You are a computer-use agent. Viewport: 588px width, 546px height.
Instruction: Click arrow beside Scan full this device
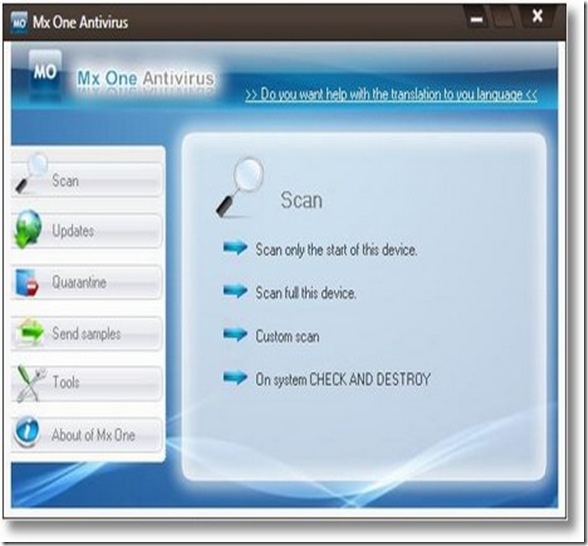click(x=235, y=291)
